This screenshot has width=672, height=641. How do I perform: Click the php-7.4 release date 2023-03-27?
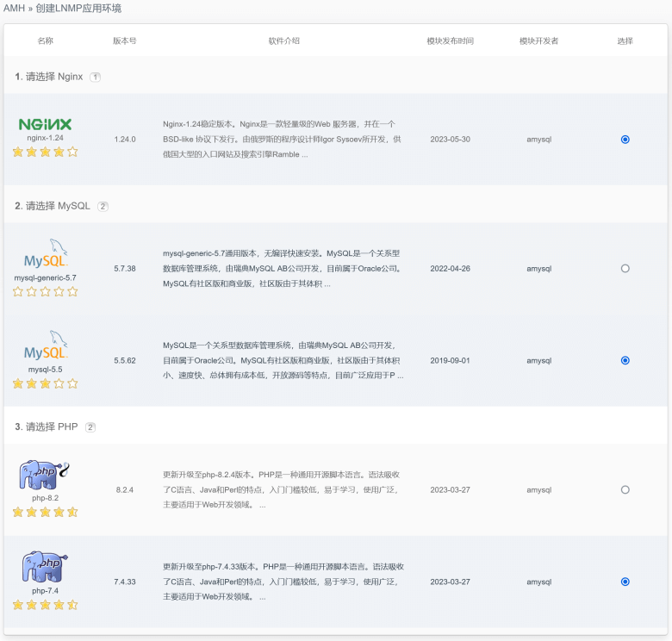[450, 582]
